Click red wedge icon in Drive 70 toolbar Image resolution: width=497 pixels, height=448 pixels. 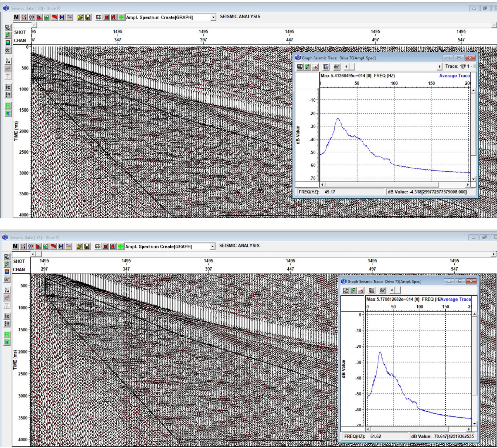54,17
